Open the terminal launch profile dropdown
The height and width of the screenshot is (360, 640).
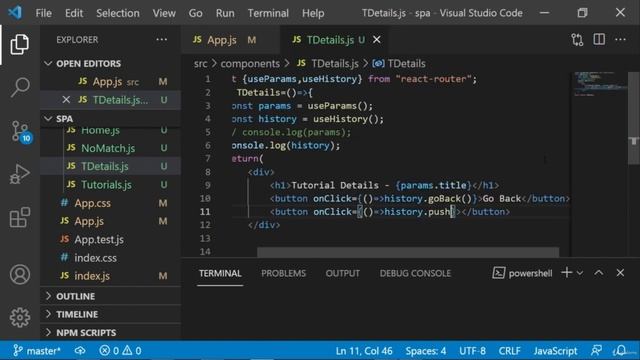[x=580, y=273]
